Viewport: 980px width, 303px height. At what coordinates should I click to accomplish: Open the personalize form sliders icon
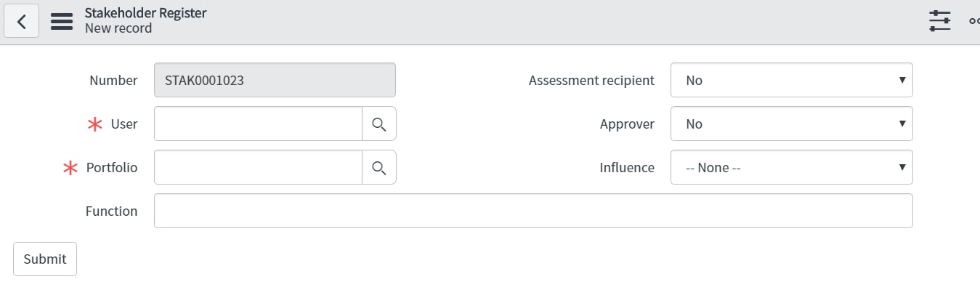click(x=939, y=21)
